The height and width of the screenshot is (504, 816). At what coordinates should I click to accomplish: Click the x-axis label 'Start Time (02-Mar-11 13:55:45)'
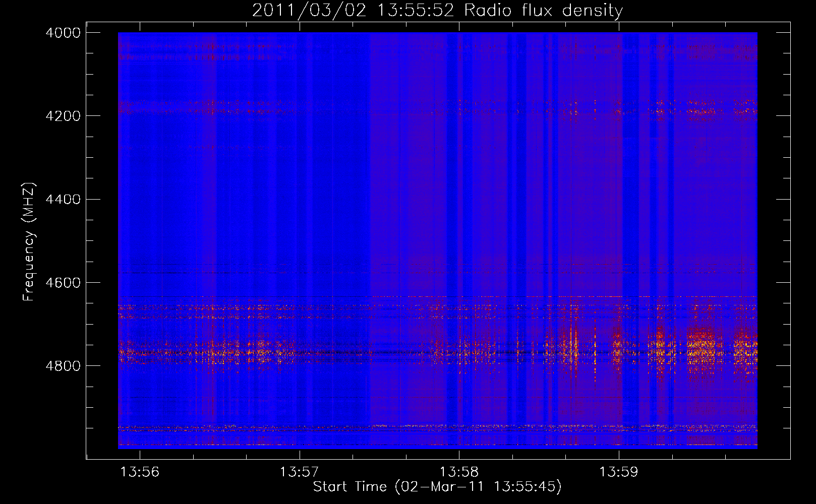click(x=437, y=487)
